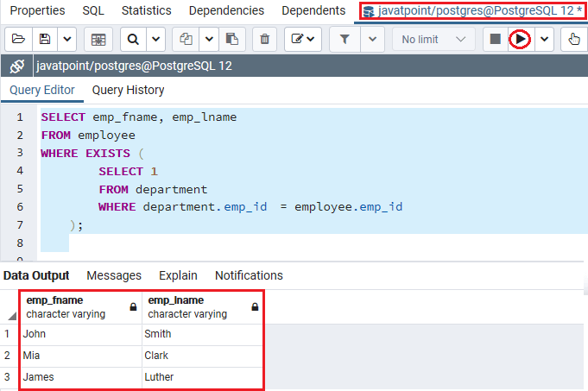
Task: Click the hand pointer icon in toolbar
Action: [573, 39]
